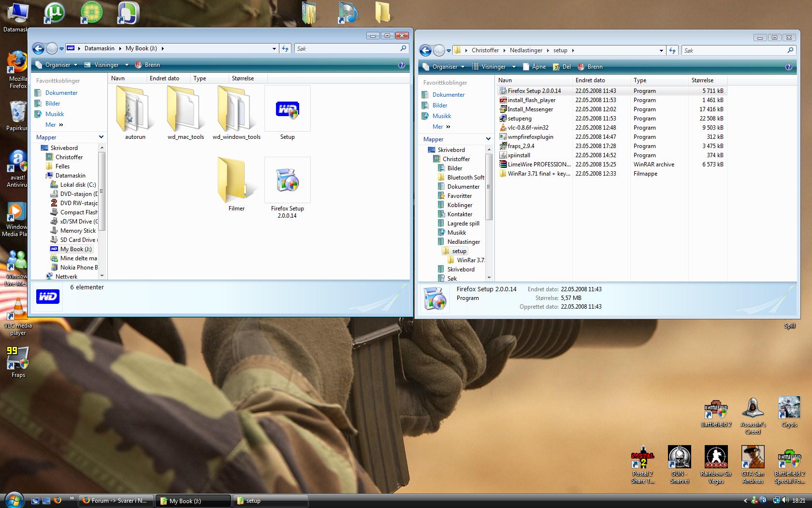
Task: Click Åpne in the setup toolbar
Action: pos(534,67)
